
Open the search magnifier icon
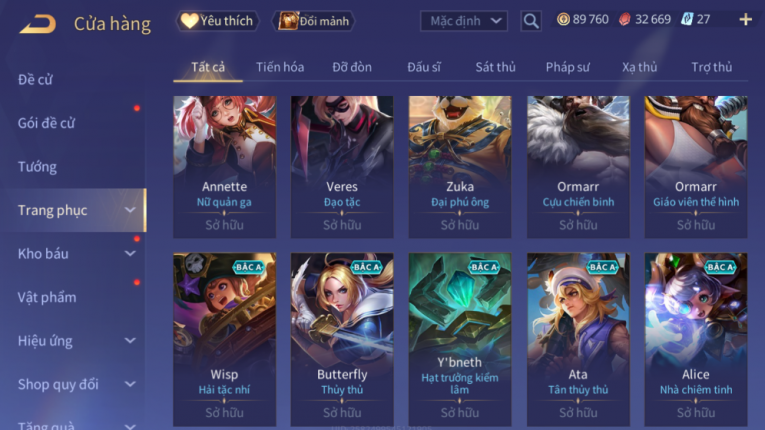pos(531,21)
